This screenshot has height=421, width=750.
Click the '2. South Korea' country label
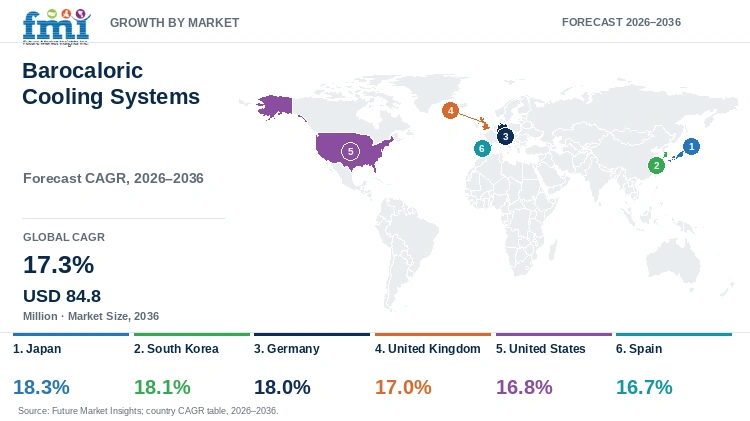[x=176, y=349]
